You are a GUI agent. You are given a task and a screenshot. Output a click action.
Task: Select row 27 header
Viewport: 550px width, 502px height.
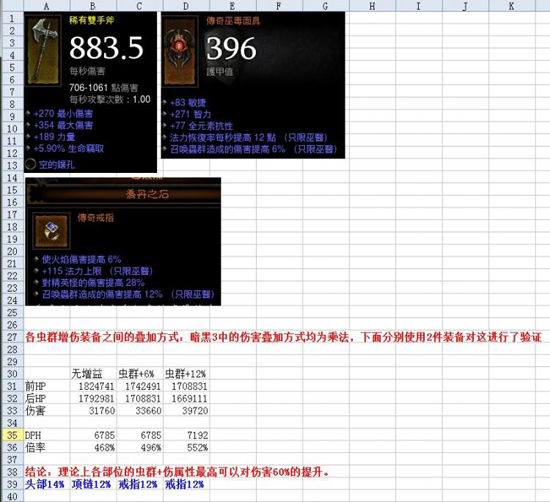pyautogui.click(x=12, y=337)
